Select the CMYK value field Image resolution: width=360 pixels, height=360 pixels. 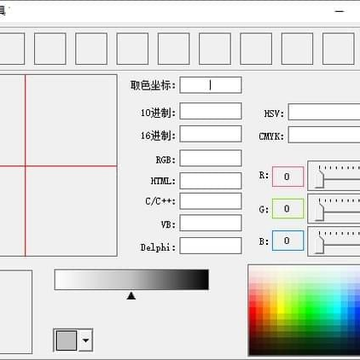[324, 135]
